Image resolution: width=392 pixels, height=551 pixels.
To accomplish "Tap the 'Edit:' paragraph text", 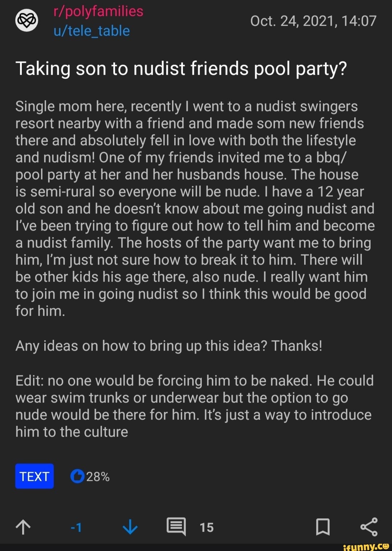I will pos(194,406).
